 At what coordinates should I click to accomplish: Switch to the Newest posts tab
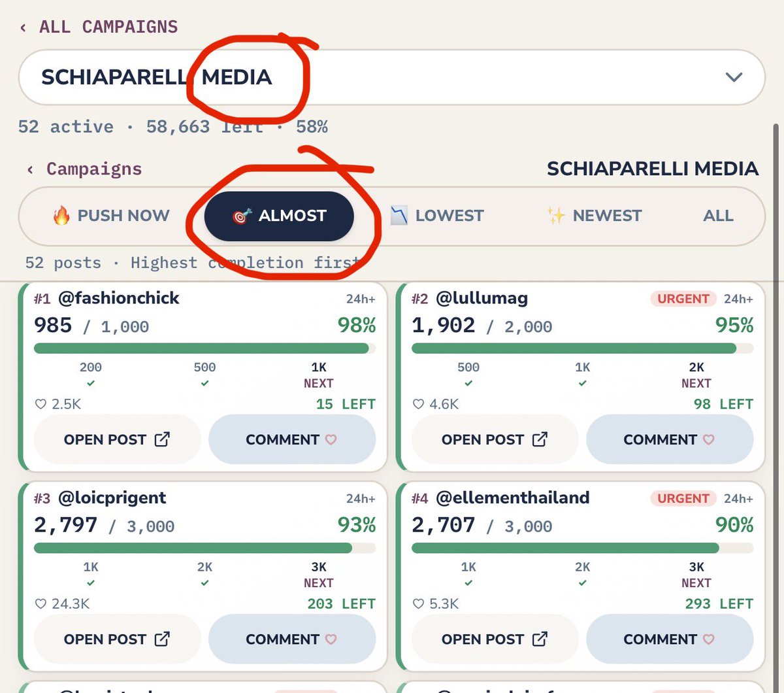[595, 215]
